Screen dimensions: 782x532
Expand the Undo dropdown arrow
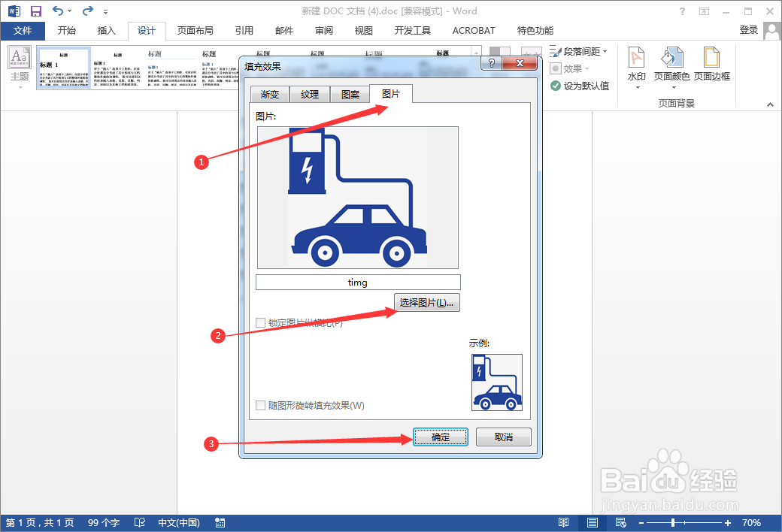click(69, 11)
